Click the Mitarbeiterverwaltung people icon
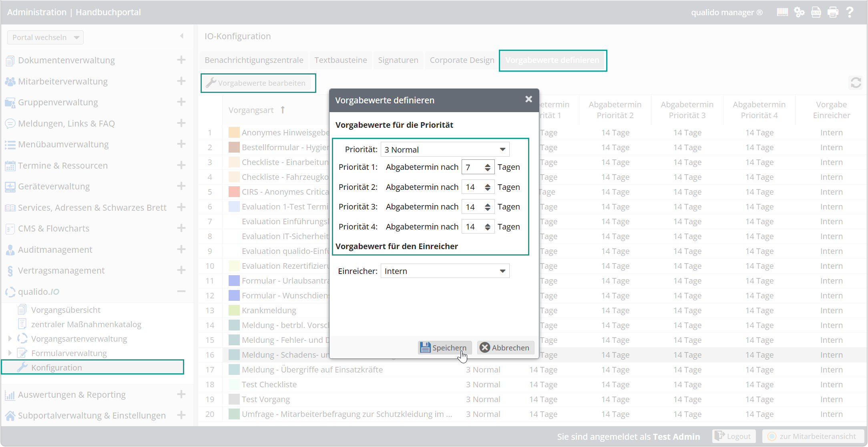The image size is (868, 447). 10,81
